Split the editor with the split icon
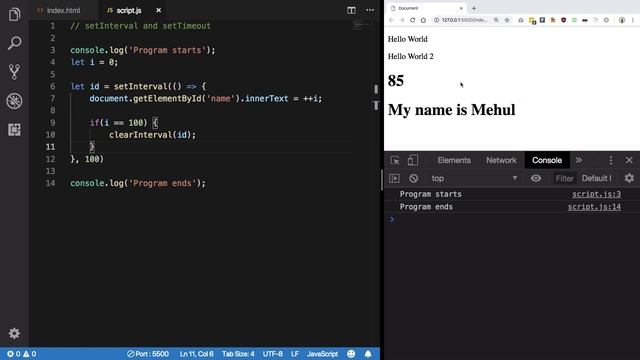 click(x=351, y=10)
